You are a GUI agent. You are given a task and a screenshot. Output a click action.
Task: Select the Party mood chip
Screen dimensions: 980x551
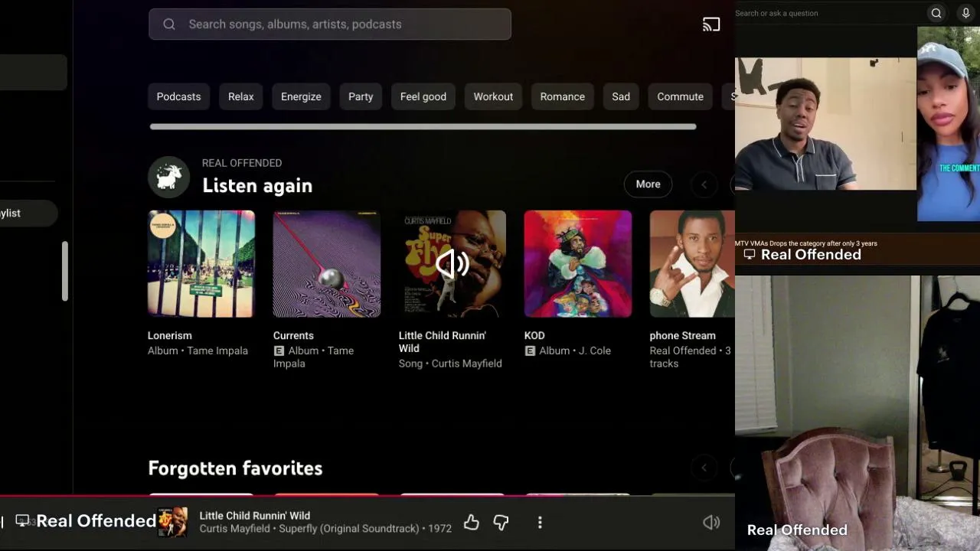click(361, 96)
